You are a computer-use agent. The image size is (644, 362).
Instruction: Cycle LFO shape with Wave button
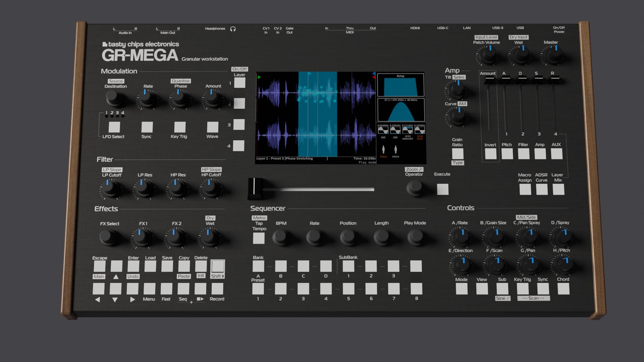(213, 127)
